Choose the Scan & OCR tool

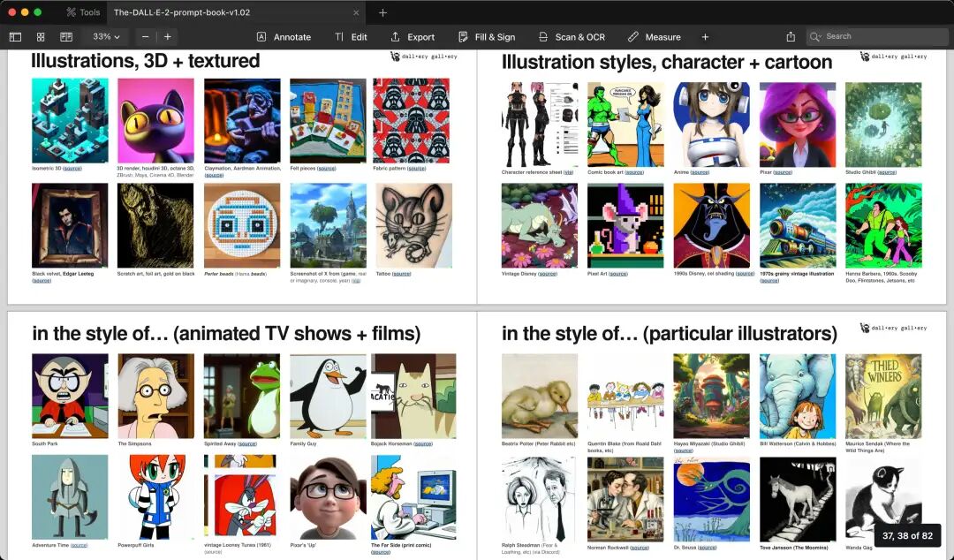[572, 37]
